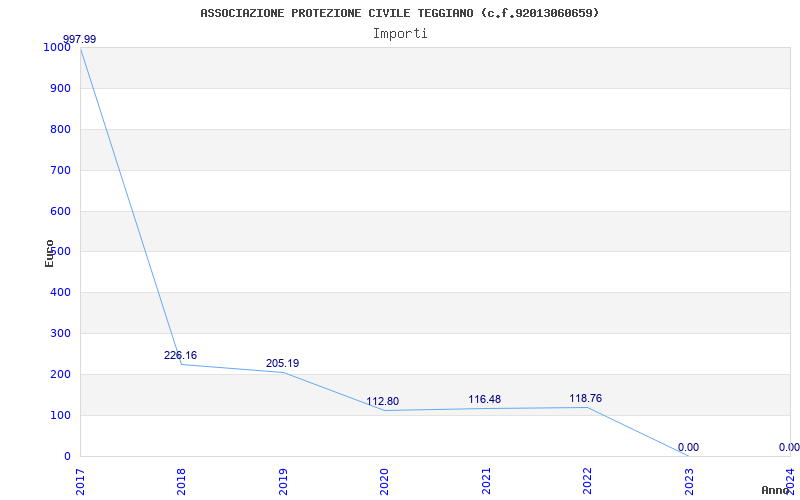
Task: Select the 116.48 data label
Action: pyautogui.click(x=485, y=399)
